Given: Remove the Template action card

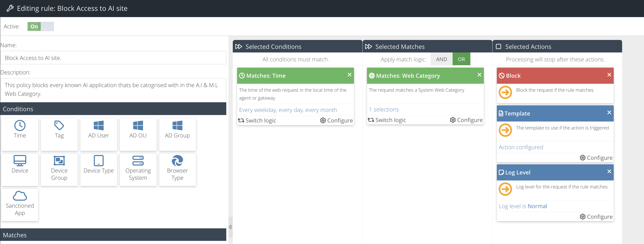Looking at the screenshot, I should pyautogui.click(x=609, y=113).
